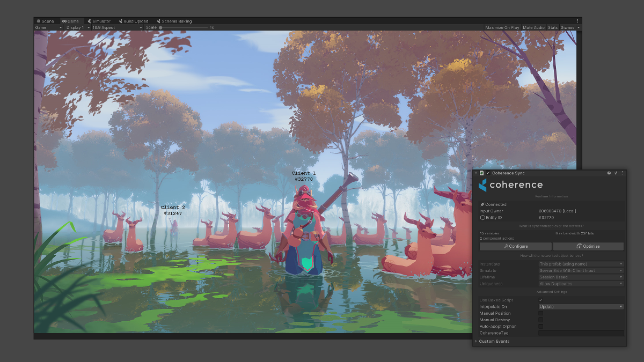Click the Max bandwidth 237 bits text

pos(574,233)
